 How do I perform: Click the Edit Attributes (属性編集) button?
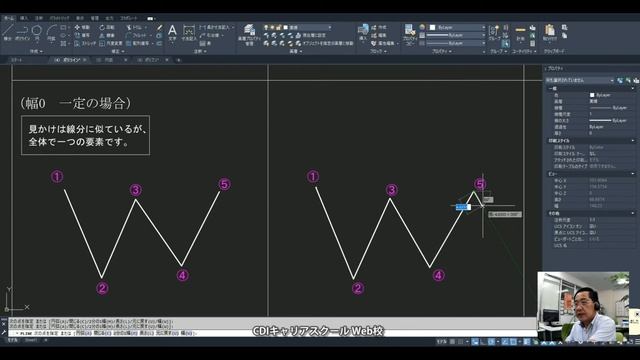pyautogui.click(x=384, y=43)
